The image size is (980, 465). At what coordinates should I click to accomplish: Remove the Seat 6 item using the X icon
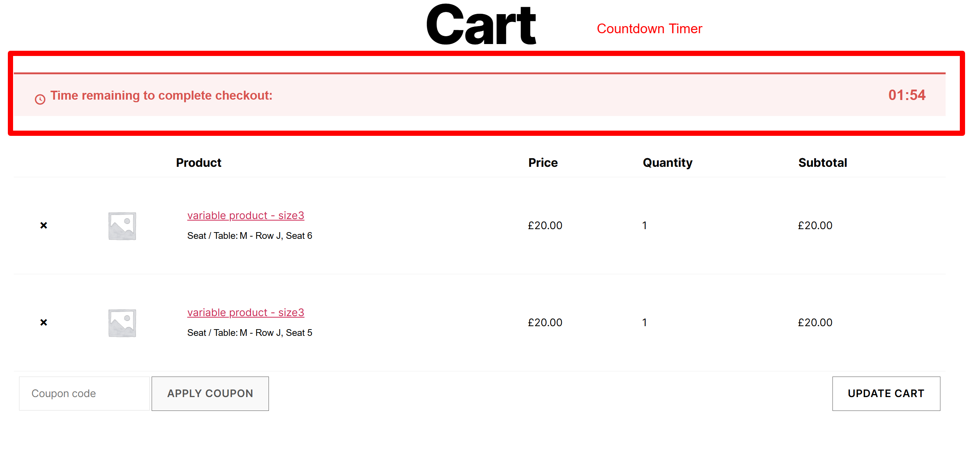point(43,225)
